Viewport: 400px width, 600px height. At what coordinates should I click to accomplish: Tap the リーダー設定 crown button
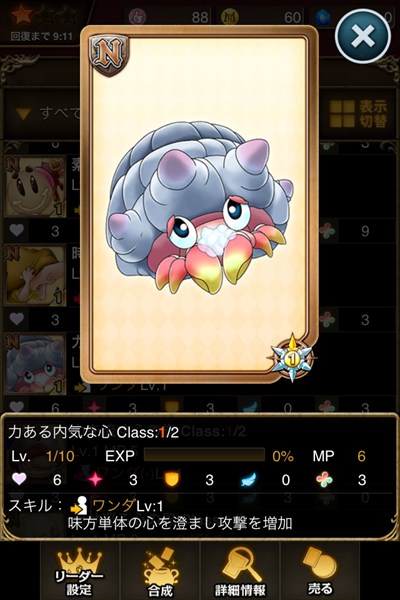[x=80, y=571]
